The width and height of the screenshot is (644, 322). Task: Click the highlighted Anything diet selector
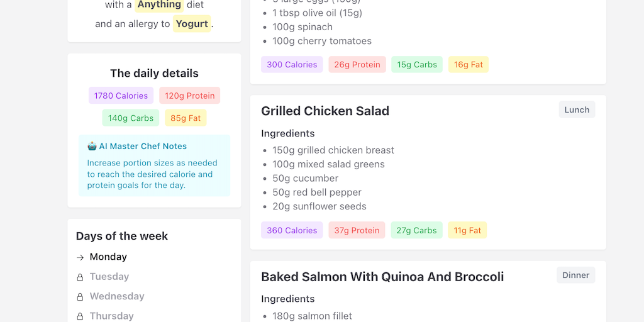(x=159, y=5)
